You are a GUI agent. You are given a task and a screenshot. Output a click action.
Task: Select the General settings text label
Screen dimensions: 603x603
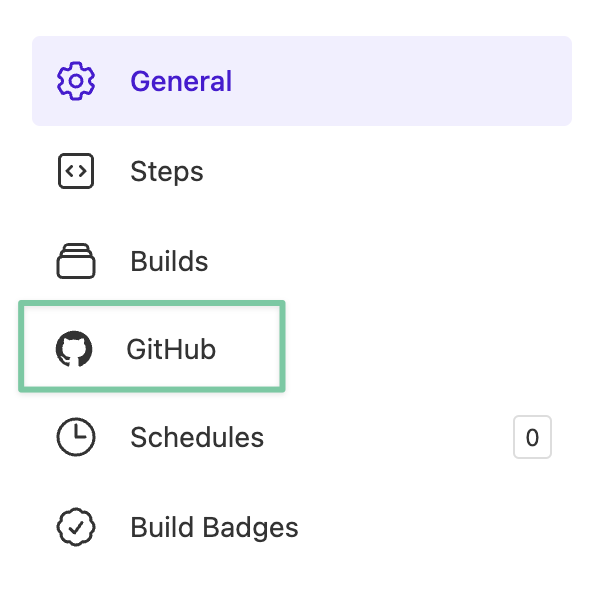[x=181, y=81]
